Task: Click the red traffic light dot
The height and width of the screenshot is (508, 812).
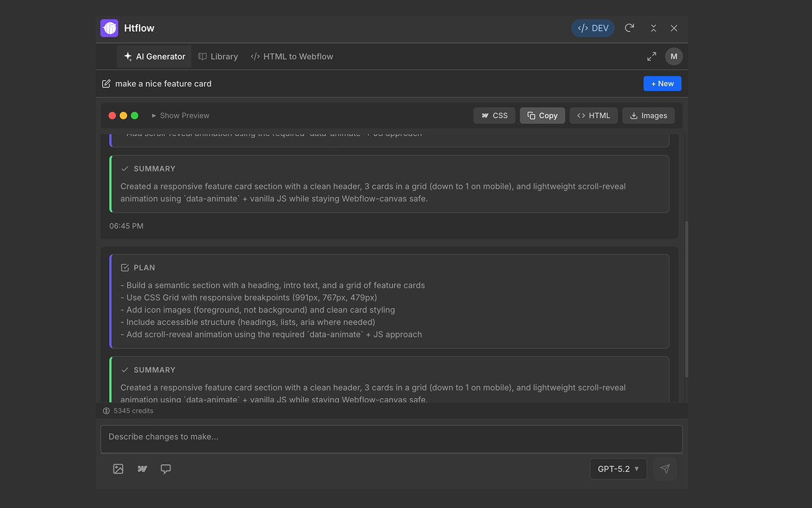Action: tap(112, 116)
